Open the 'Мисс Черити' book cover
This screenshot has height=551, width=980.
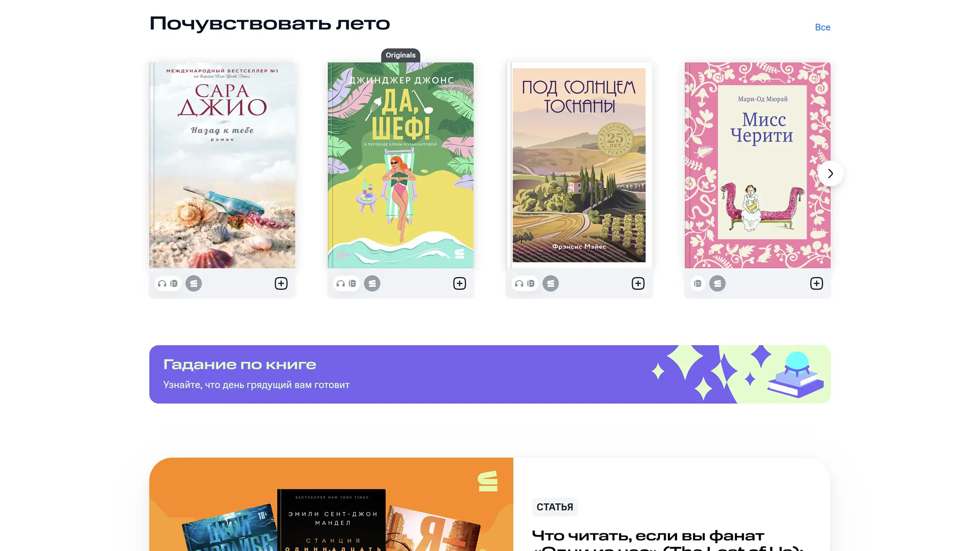pyautogui.click(x=757, y=165)
